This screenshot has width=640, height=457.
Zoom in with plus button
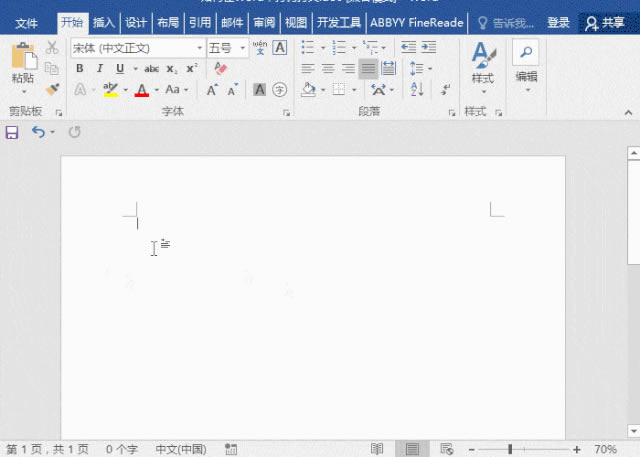click(x=576, y=450)
